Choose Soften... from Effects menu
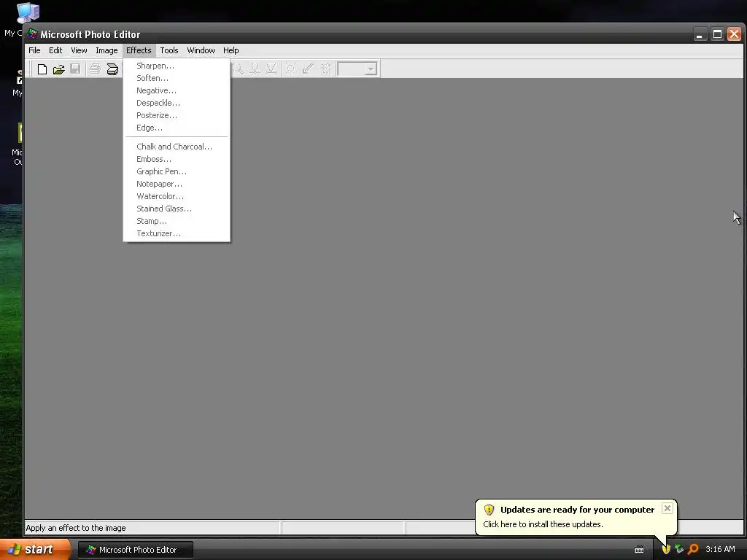 tap(177, 78)
